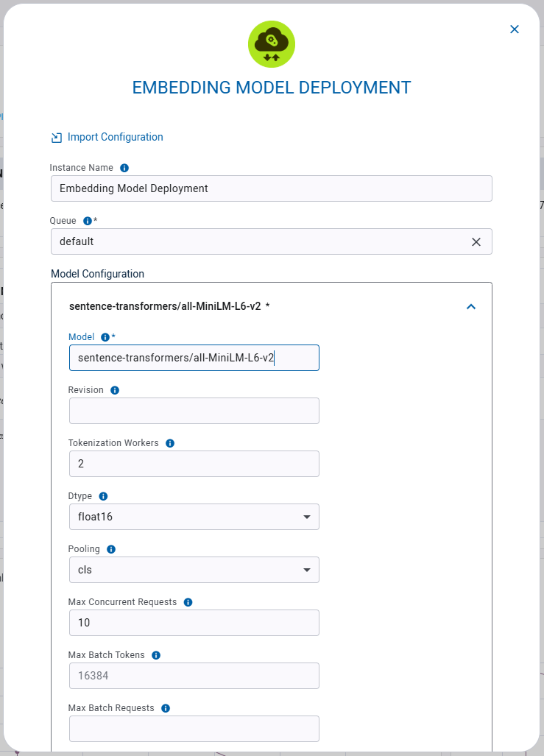
Task: Click the Dtype info icon
Action: click(x=102, y=496)
